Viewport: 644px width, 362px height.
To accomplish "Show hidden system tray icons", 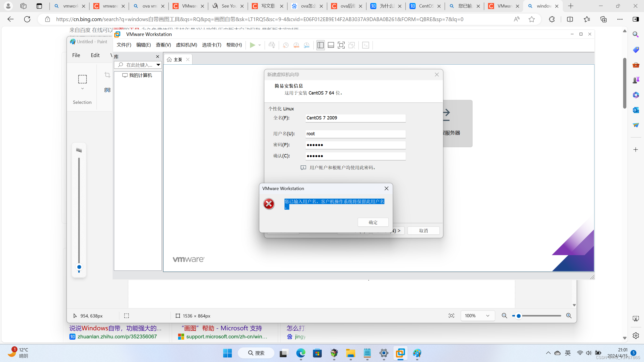I will click(x=548, y=353).
